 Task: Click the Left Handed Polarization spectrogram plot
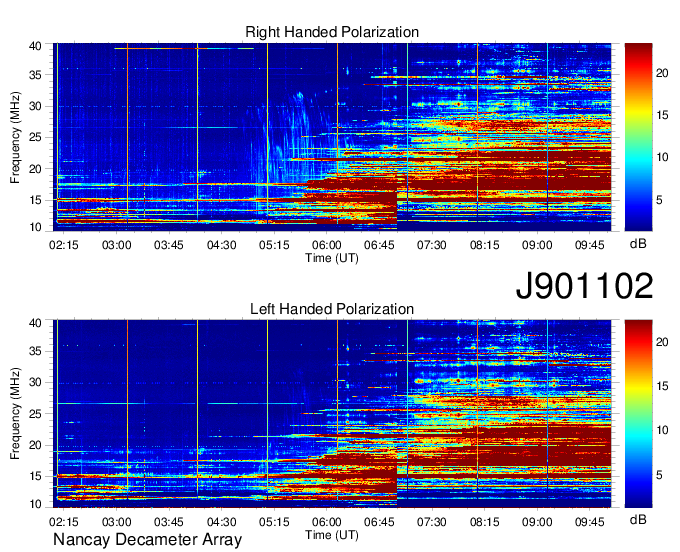click(332, 413)
